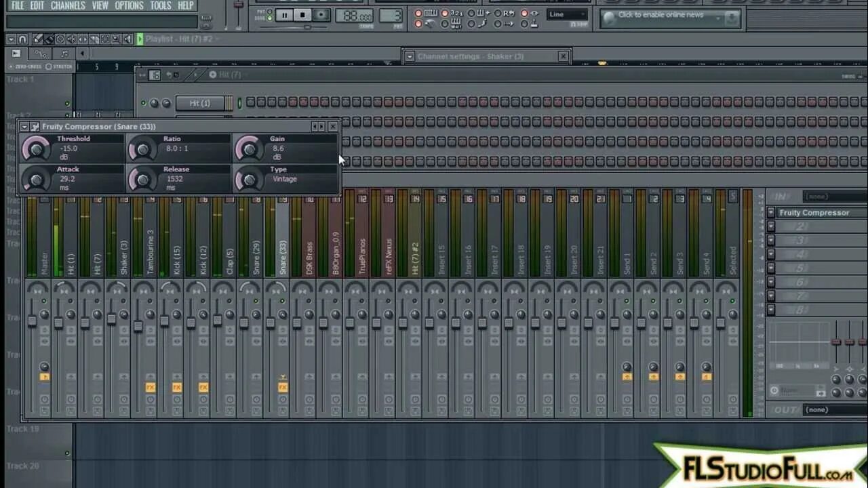Open the Line snap dropdown
This screenshot has width=868, height=488.
568,14
